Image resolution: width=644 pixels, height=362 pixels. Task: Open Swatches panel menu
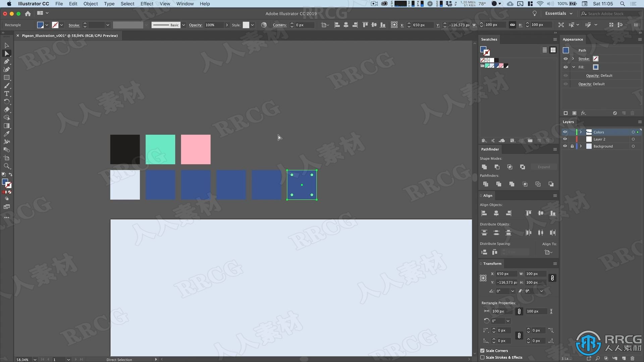click(555, 39)
